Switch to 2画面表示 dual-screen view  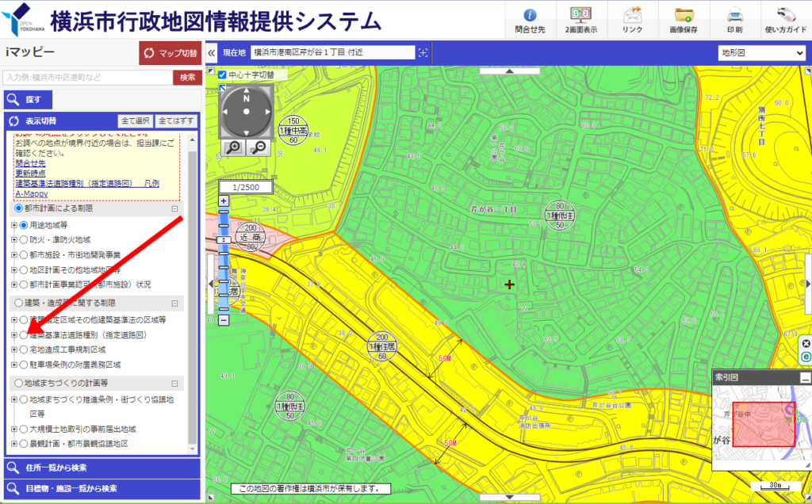[x=580, y=20]
